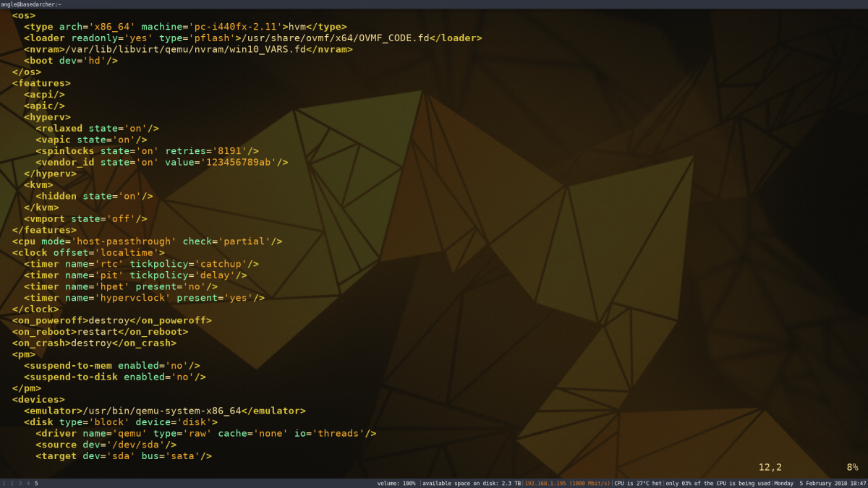868x488 pixels.
Task: Place cursor on the hyperv opening tag
Action: pyautogui.click(x=48, y=116)
